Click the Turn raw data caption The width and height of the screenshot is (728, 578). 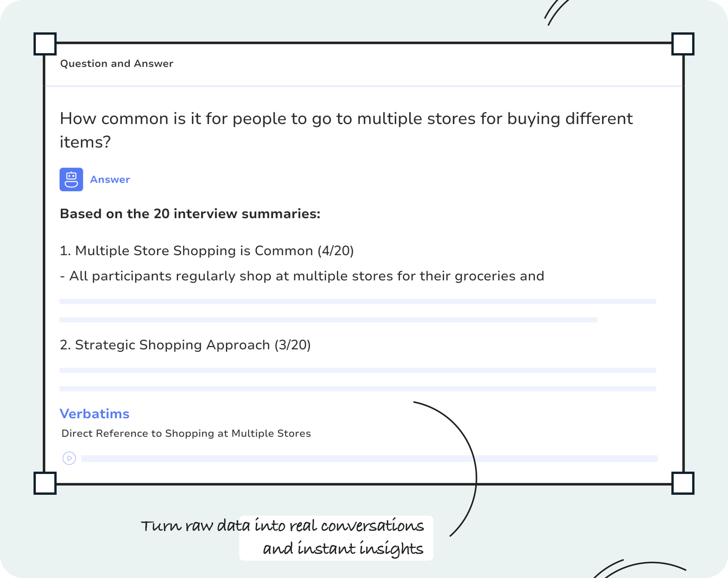click(x=282, y=526)
